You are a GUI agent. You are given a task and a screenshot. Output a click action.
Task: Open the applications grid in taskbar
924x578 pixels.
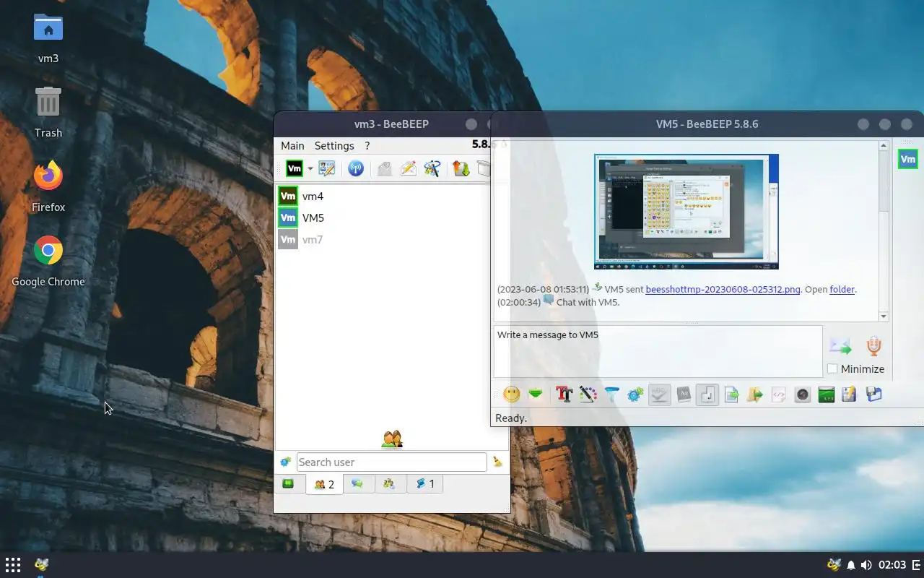pyautogui.click(x=13, y=565)
